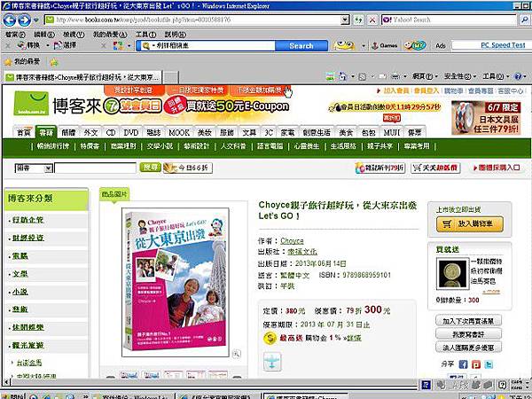Open the 觀光旅遊 category link

click(x=27, y=346)
